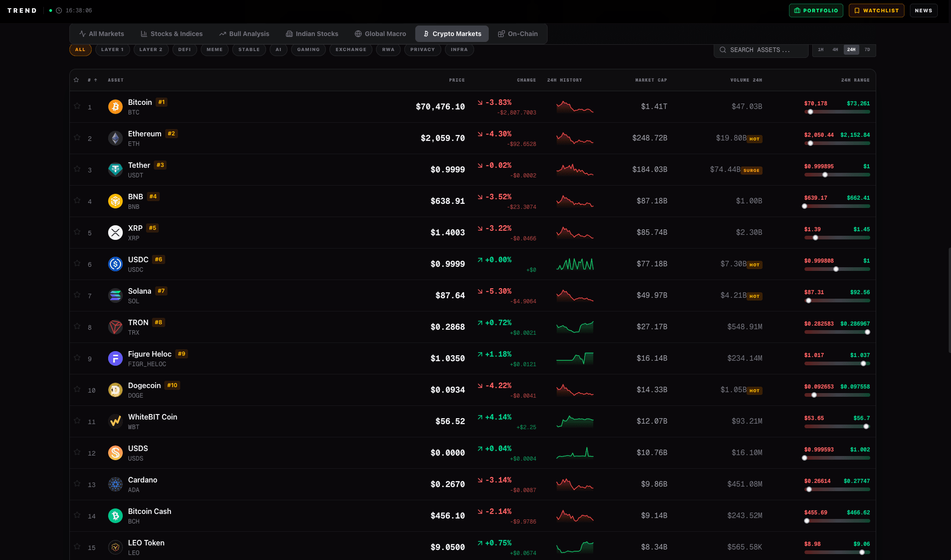Open the Global Macro section

click(x=380, y=33)
